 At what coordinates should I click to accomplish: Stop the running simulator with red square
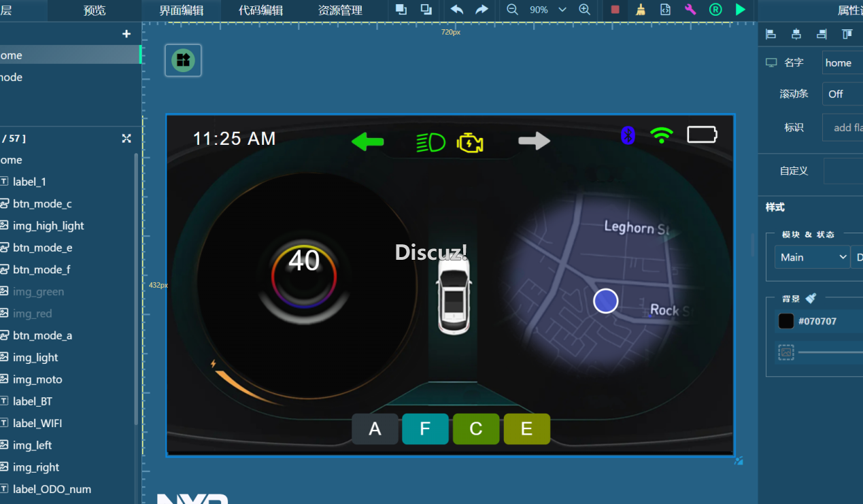pyautogui.click(x=615, y=10)
